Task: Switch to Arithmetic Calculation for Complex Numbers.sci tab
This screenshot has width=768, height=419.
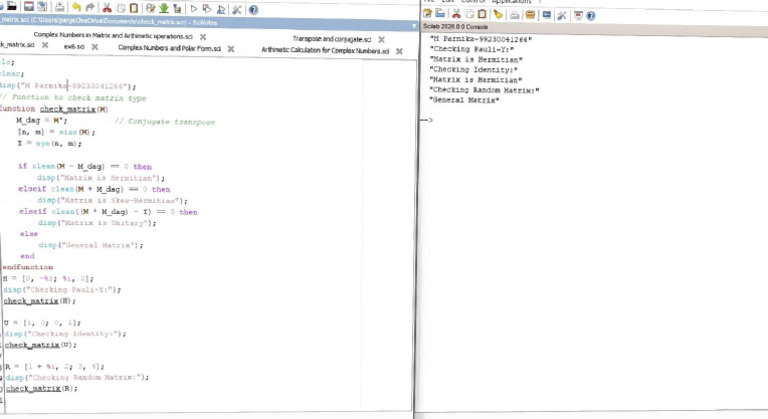Action: coord(325,50)
